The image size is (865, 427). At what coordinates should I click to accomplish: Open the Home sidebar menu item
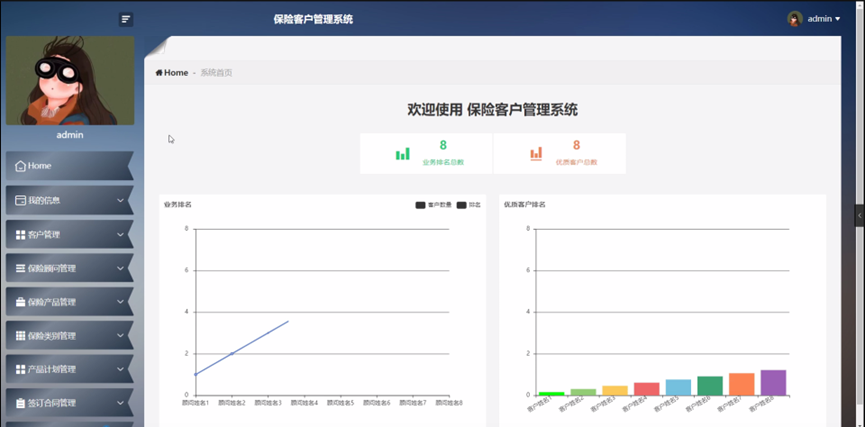pyautogui.click(x=70, y=166)
